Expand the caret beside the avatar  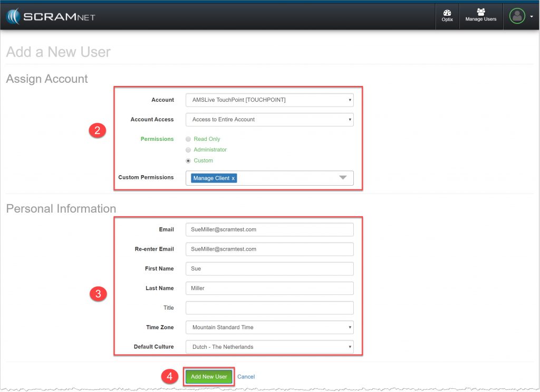point(530,16)
